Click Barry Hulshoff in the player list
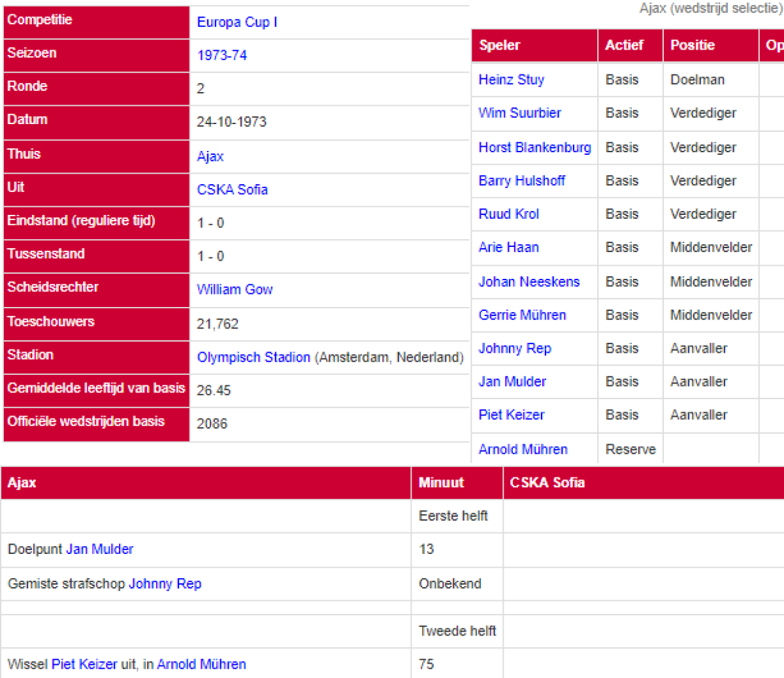 click(x=521, y=181)
